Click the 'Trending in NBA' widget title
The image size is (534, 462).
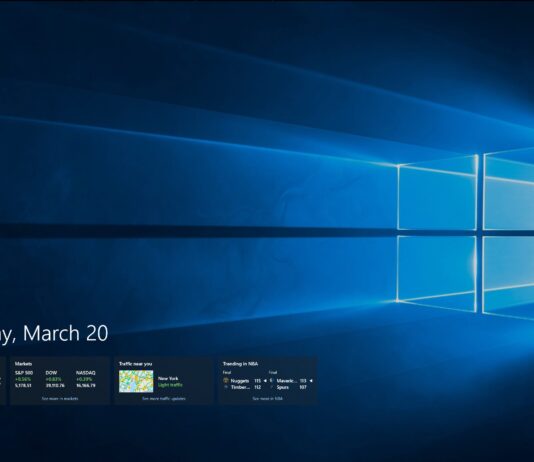tap(240, 364)
